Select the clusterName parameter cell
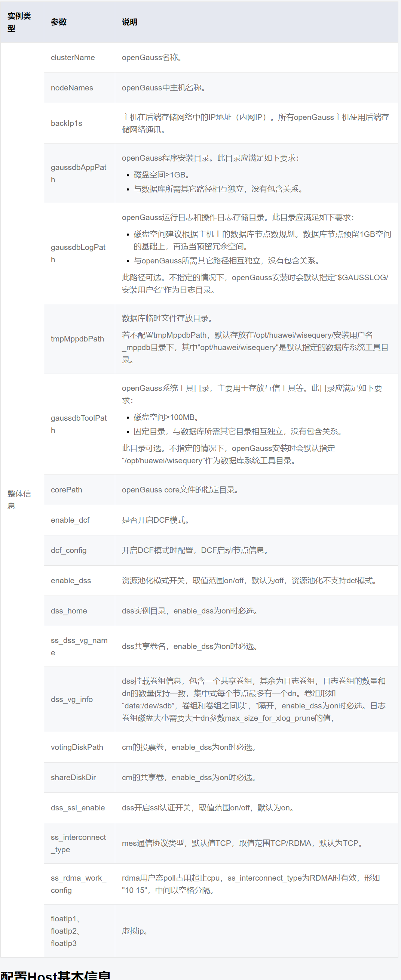401x980 pixels. pos(79,58)
